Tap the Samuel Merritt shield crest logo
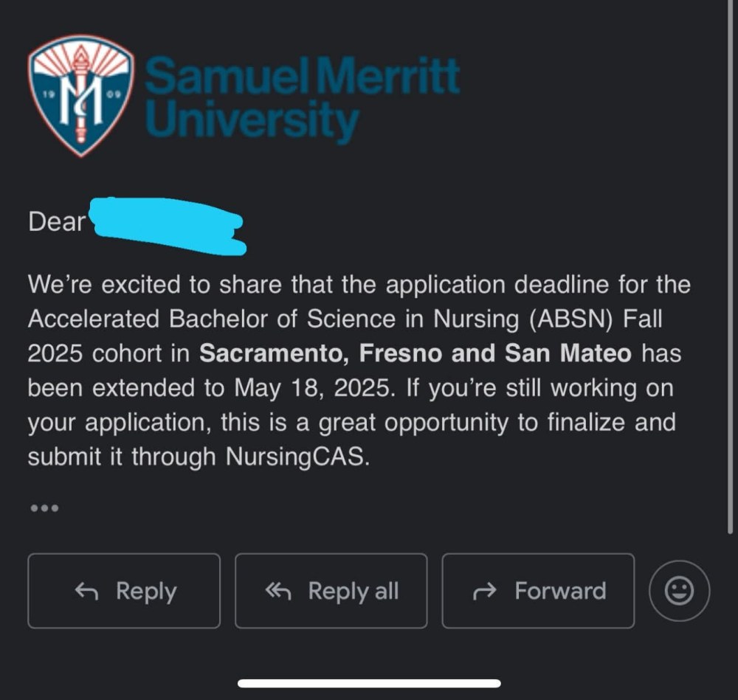 [x=81, y=95]
